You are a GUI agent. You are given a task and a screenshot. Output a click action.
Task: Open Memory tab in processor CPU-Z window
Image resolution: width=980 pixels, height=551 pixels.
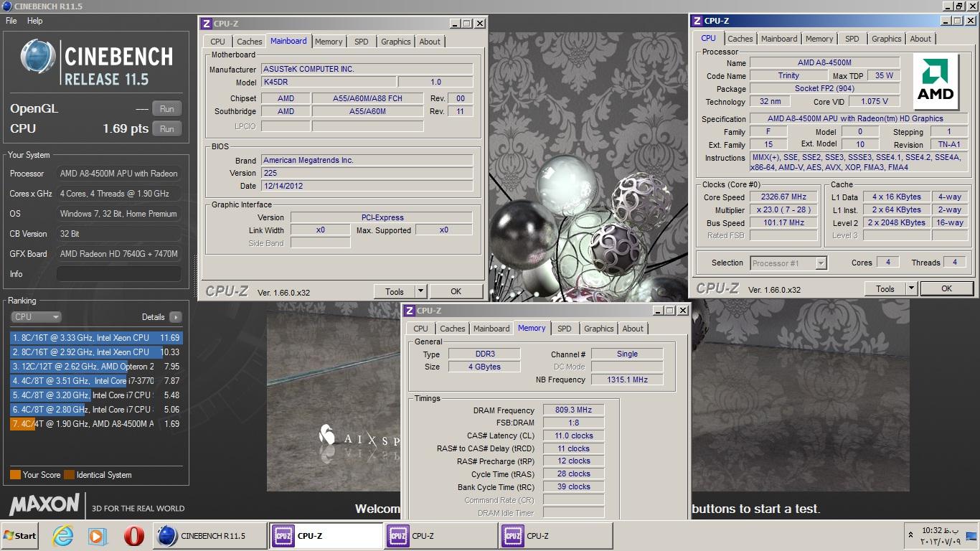point(819,39)
